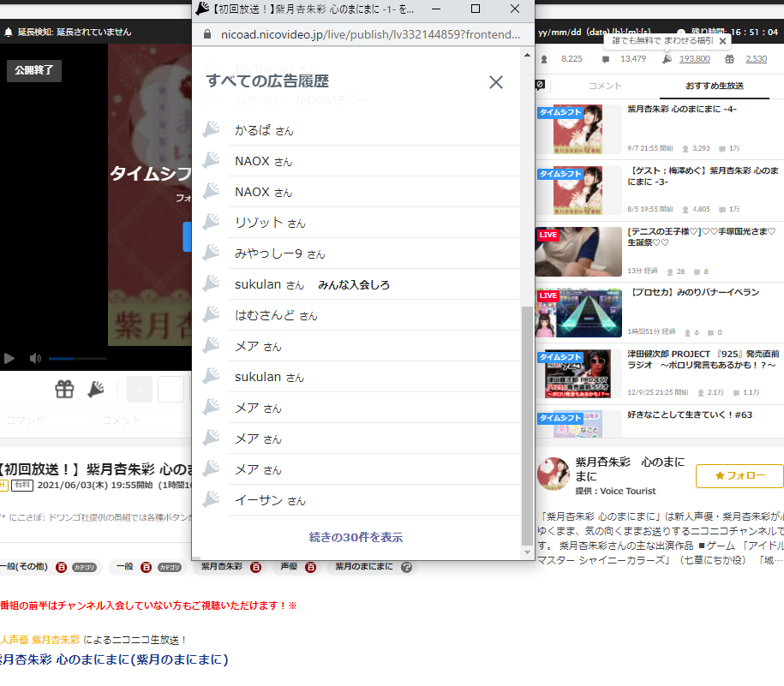Click megaphone icon beside かるぱ さん
Image resolution: width=784 pixels, height=686 pixels.
(x=211, y=129)
